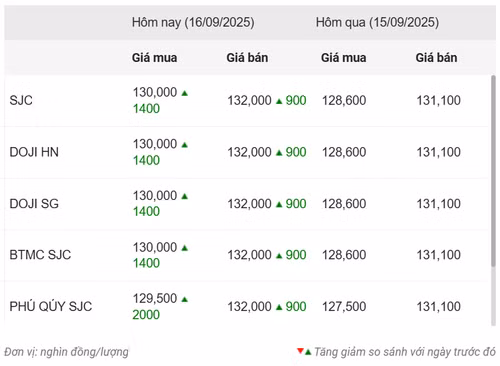The image size is (500, 366).
Task: Click the 128,600 value in DOJI HN row
Action: 344,152
